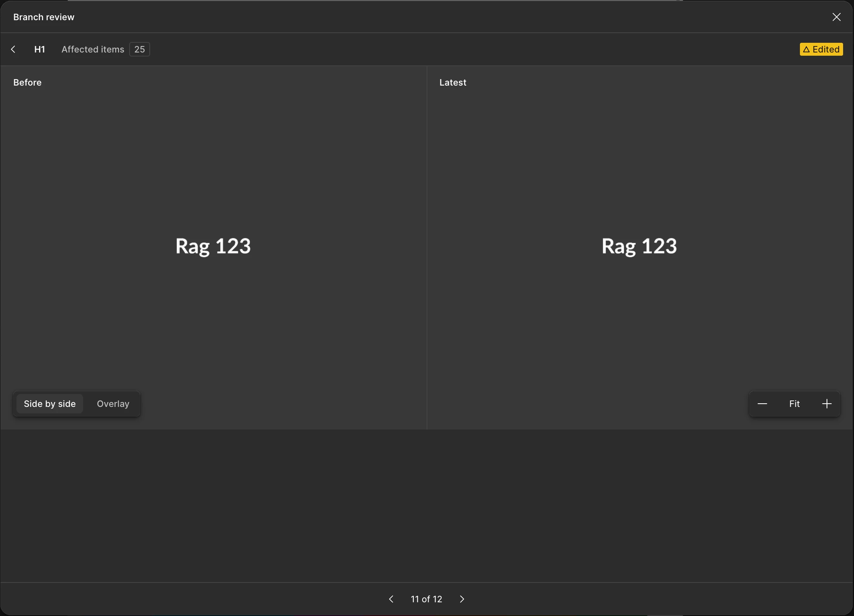
Task: Click the H1 style name heading
Action: point(40,49)
